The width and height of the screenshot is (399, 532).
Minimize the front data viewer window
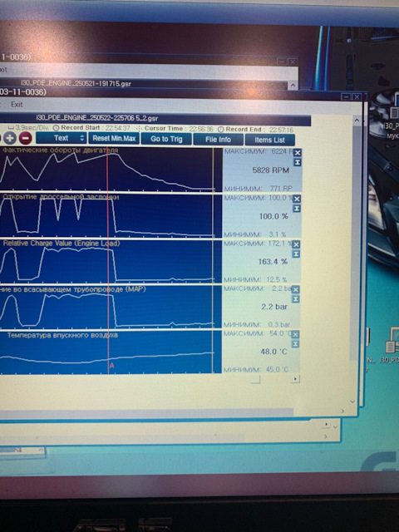click(x=346, y=97)
